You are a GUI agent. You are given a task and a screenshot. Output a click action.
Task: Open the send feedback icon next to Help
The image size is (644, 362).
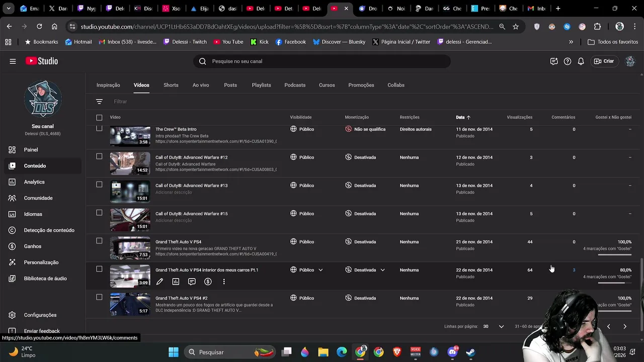[554, 61]
